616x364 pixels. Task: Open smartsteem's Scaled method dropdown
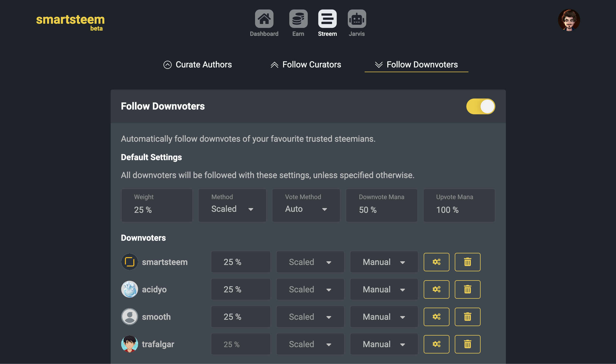tap(310, 262)
